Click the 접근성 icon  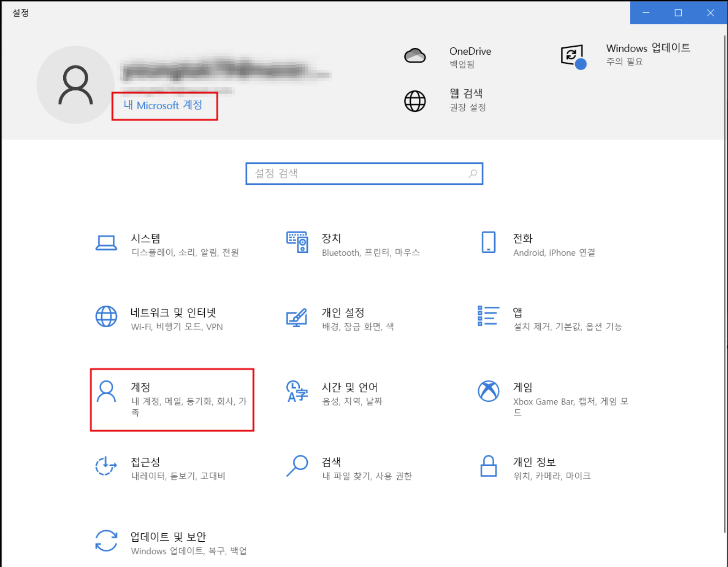coord(106,466)
